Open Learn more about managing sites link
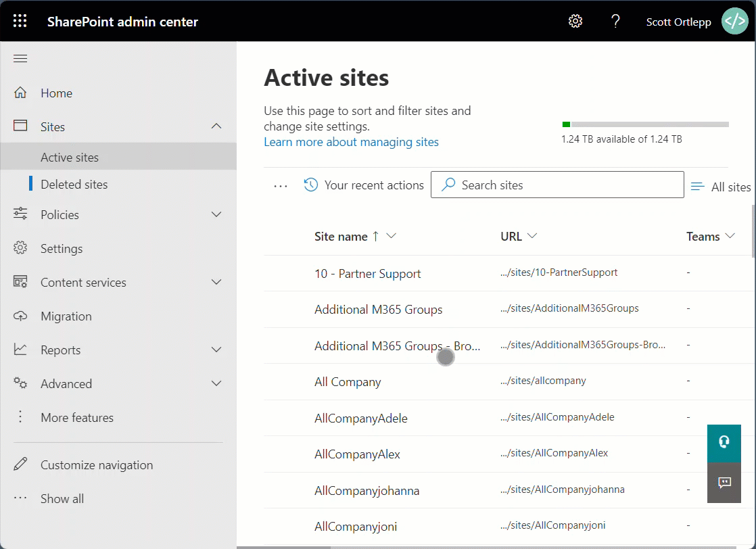The image size is (756, 549). (x=351, y=142)
